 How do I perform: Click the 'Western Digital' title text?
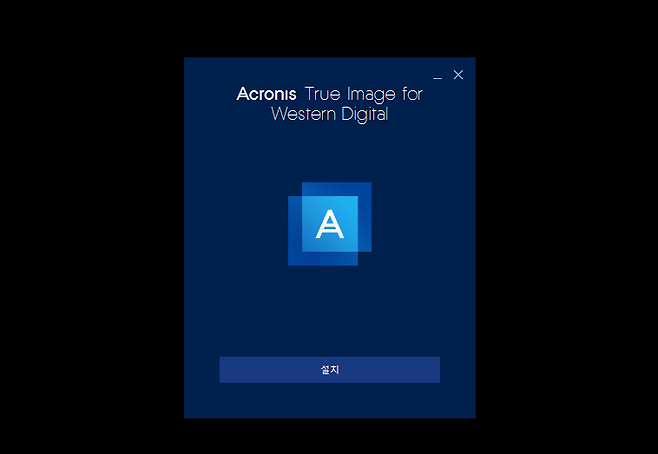tap(329, 115)
